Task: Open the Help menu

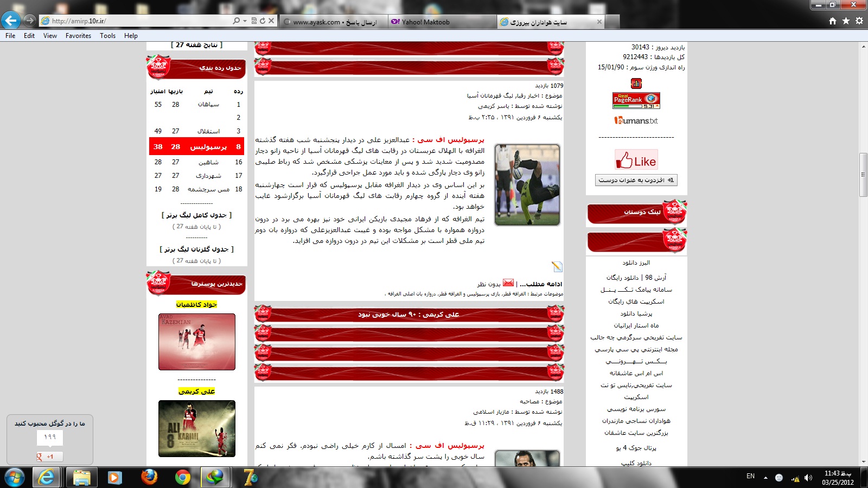Action: 131,36
